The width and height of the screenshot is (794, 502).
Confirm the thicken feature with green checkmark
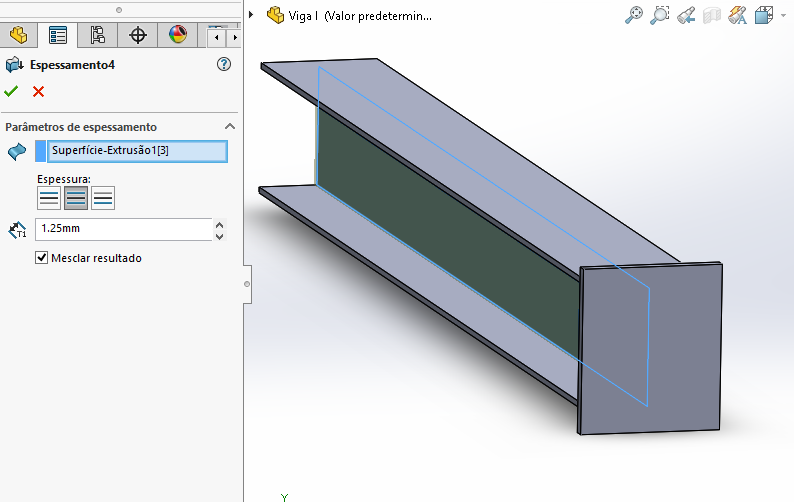coord(12,92)
